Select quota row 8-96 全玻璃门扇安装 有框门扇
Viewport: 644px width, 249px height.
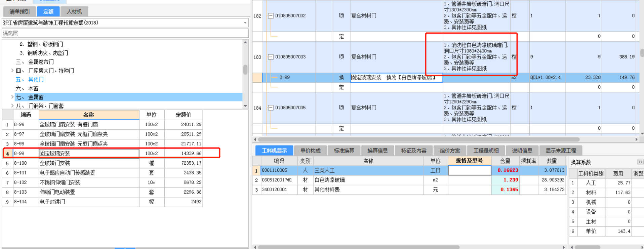(x=102, y=124)
